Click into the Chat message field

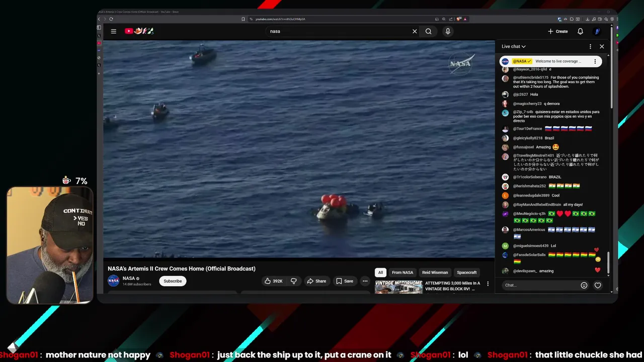click(541, 285)
